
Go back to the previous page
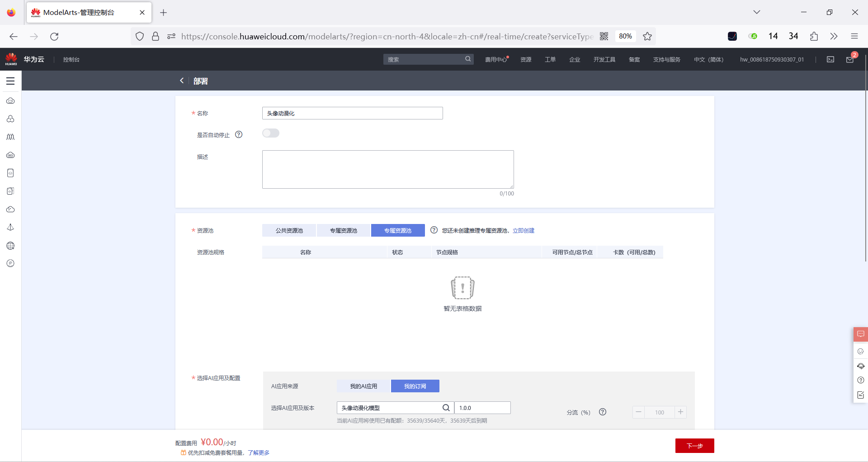(14, 36)
